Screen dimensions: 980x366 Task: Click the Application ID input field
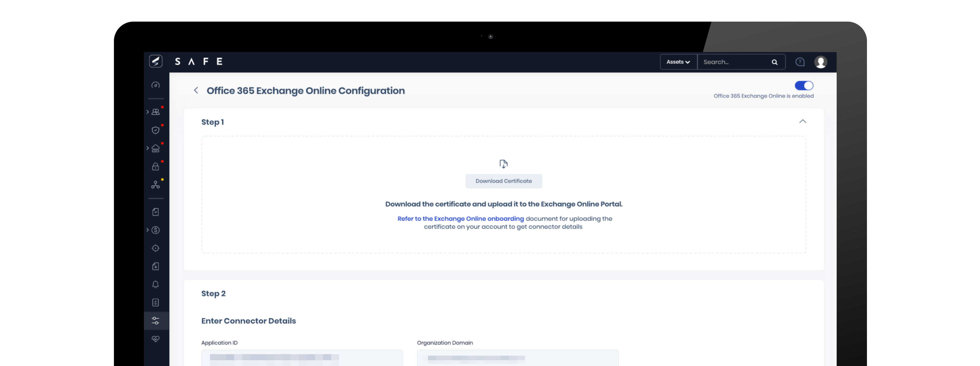click(x=302, y=358)
